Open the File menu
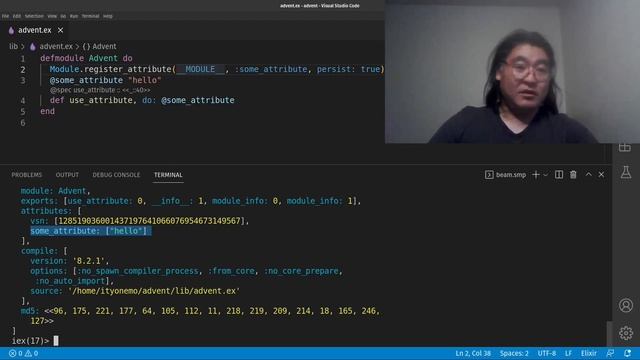 click(5, 16)
